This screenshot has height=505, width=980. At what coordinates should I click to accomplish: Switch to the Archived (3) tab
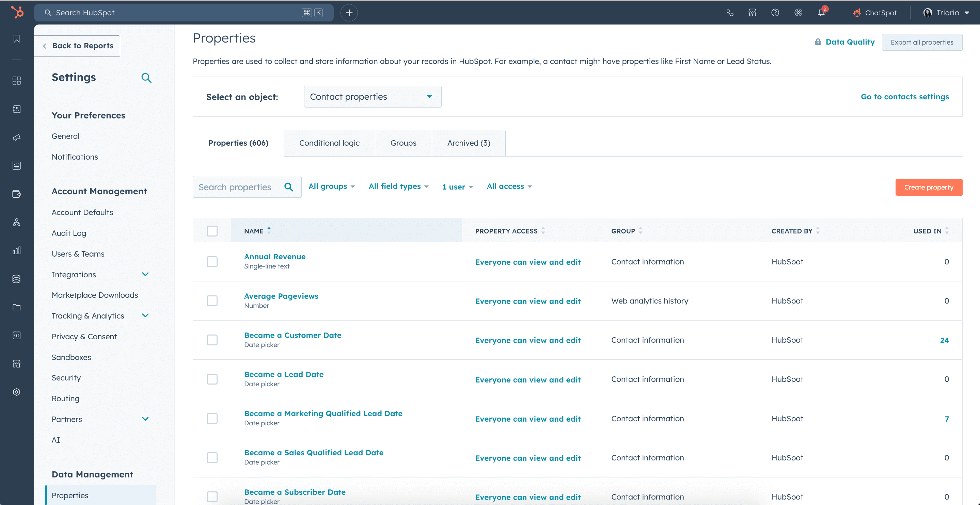469,143
